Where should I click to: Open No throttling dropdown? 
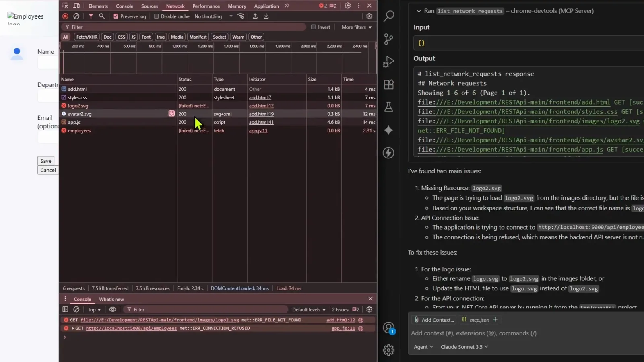point(213,16)
